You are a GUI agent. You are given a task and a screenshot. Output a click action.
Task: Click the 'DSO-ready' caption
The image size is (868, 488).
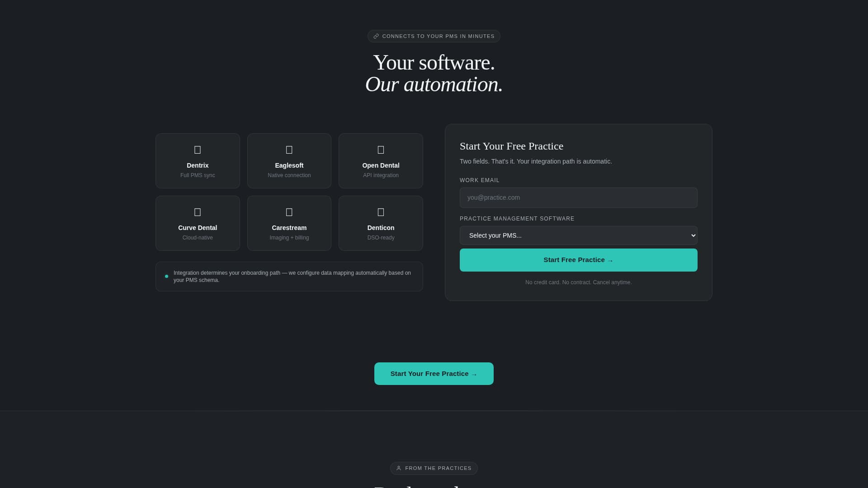381,238
